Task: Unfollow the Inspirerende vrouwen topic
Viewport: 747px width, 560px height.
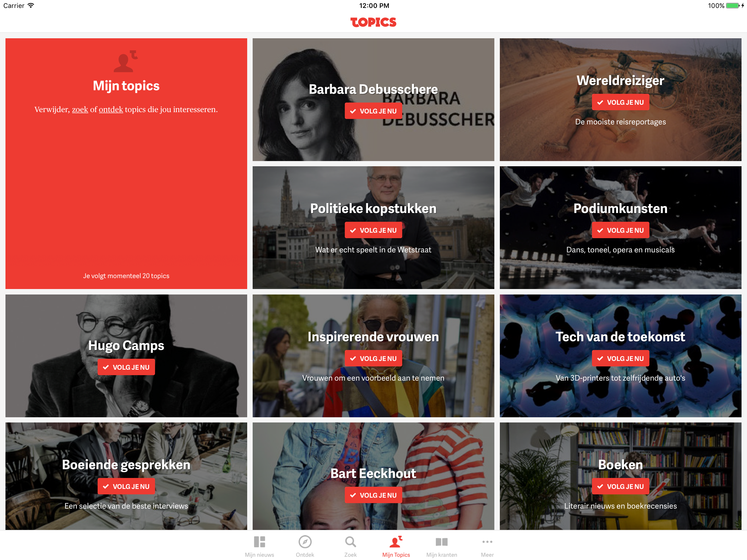Action: 373,358
